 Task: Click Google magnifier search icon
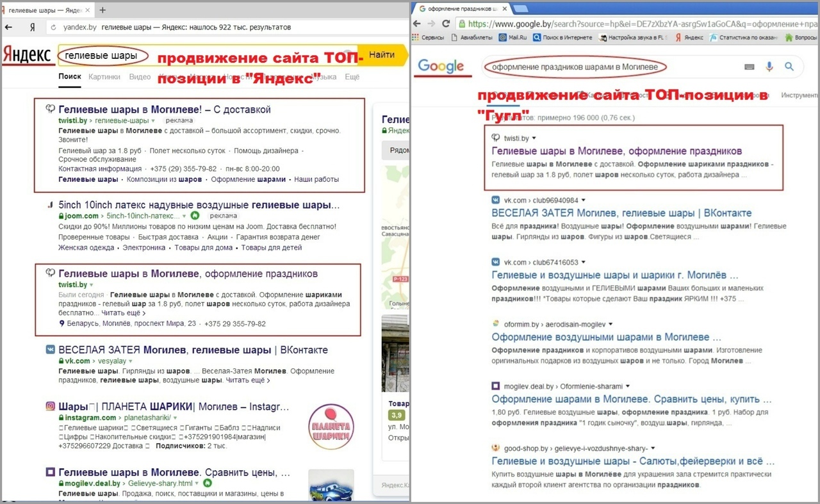[789, 67]
